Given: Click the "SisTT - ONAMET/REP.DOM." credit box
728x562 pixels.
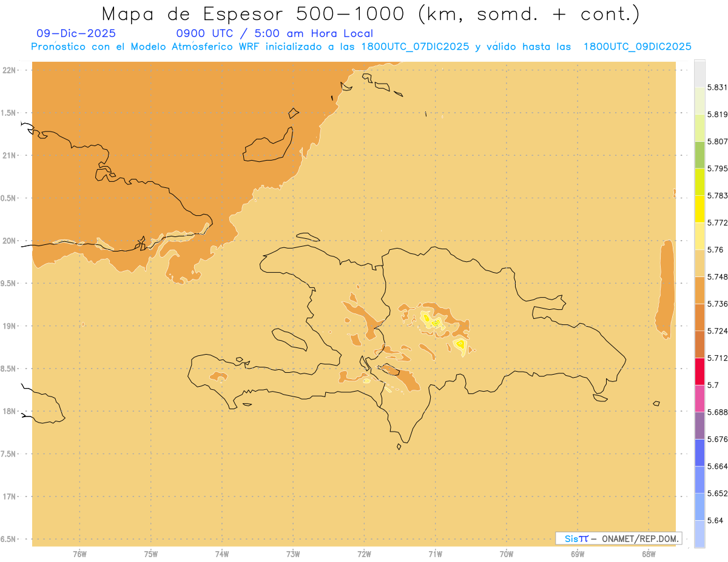Looking at the screenshot, I should pyautogui.click(x=618, y=538).
